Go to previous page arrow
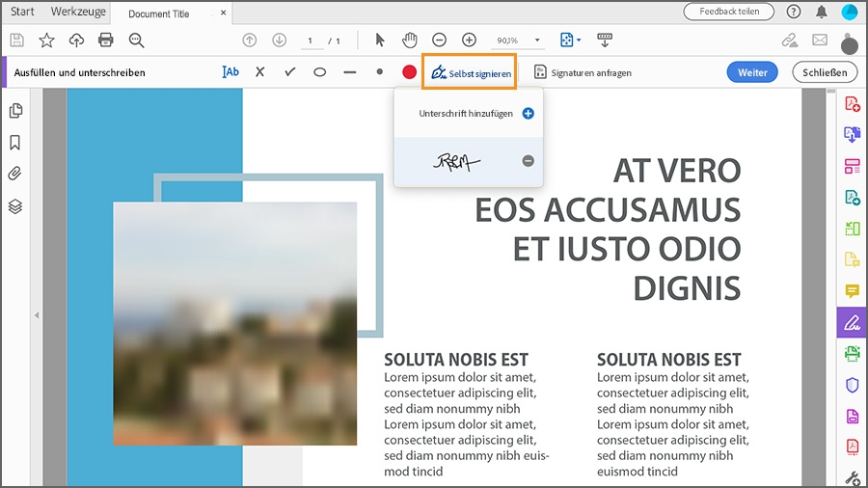This screenshot has height=488, width=868. 250,40
